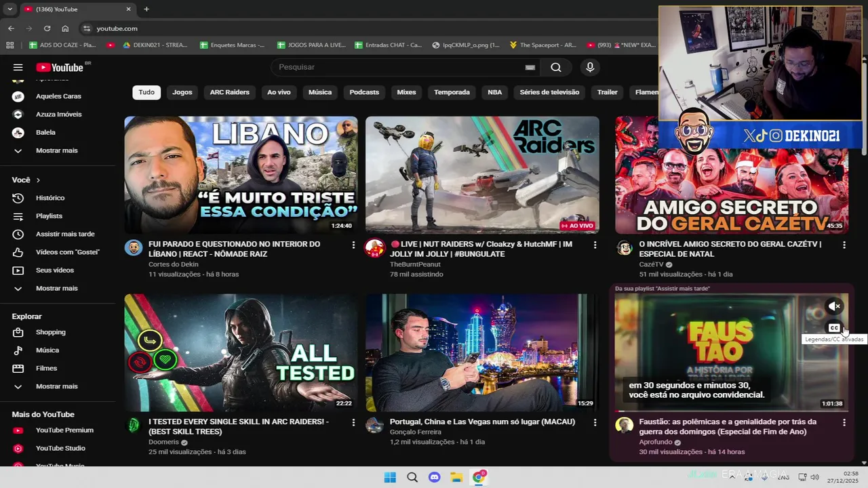This screenshot has height=488, width=868.
Task: Open Gonçalo Ferreira channel link
Action: pyautogui.click(x=416, y=432)
